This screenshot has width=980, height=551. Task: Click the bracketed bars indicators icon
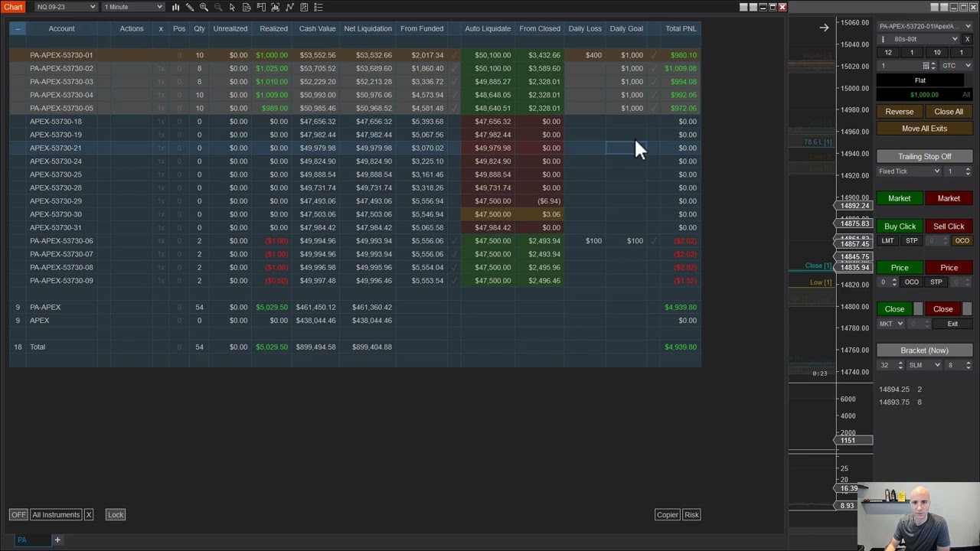[275, 7]
